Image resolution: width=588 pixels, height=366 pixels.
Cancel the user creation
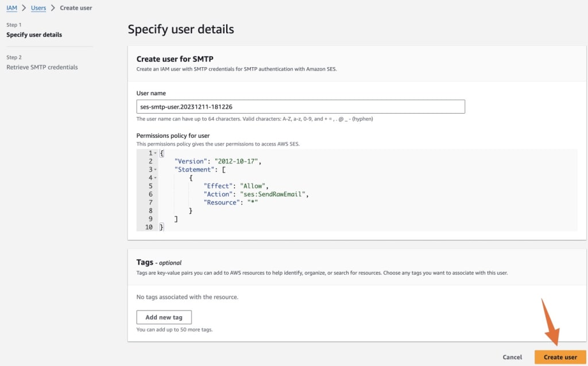pos(512,357)
